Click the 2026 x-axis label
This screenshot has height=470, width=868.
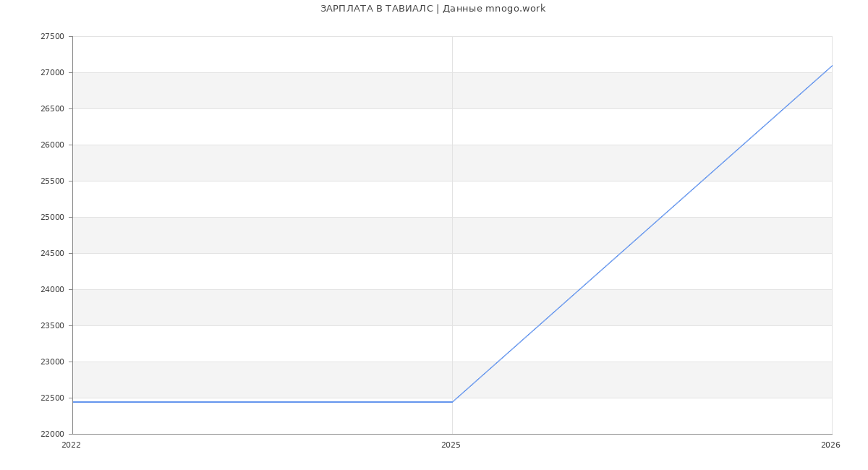[x=830, y=445]
